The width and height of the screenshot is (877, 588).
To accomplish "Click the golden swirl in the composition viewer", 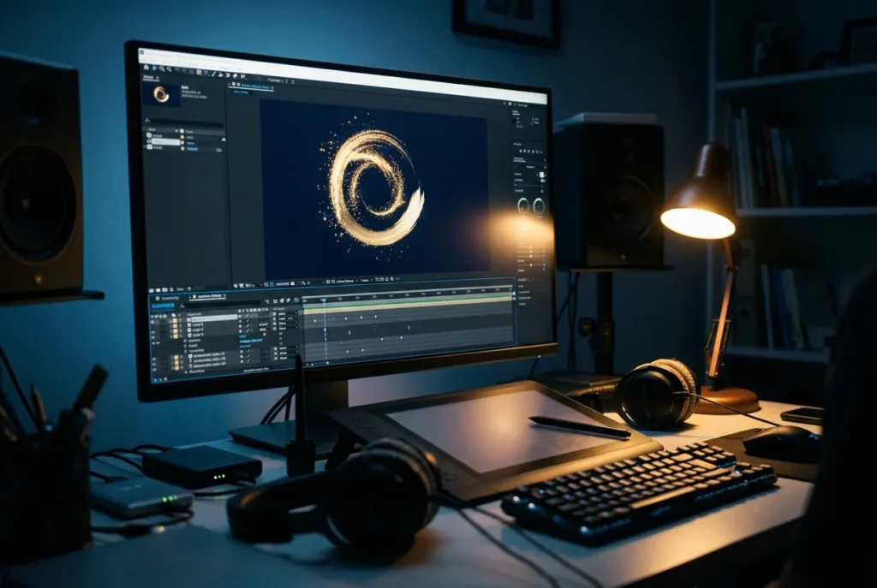I will 376,188.
